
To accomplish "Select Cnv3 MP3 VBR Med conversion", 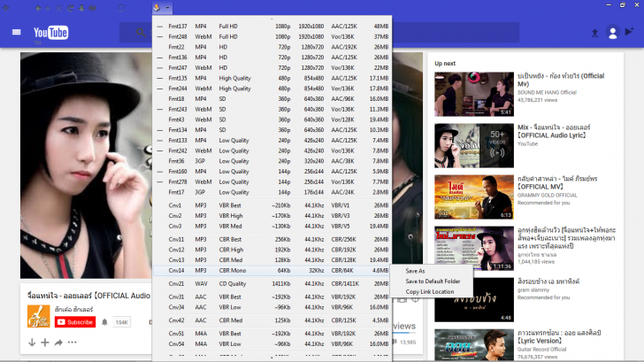I will tap(272, 227).
